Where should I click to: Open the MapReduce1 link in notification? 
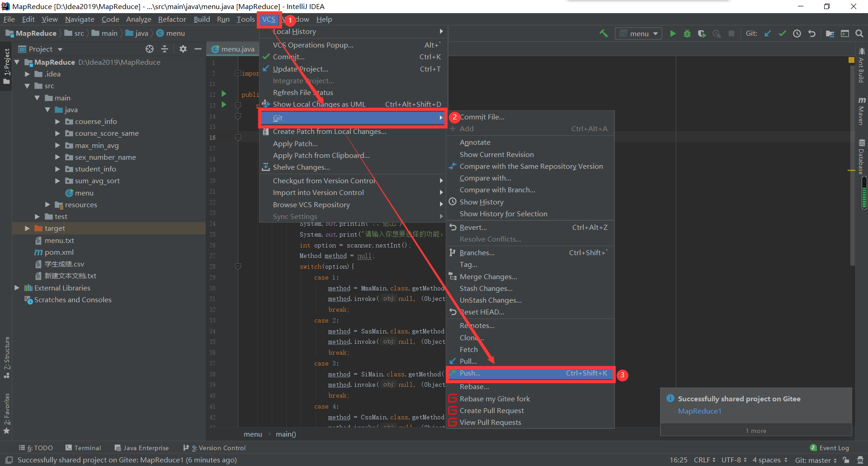699,411
